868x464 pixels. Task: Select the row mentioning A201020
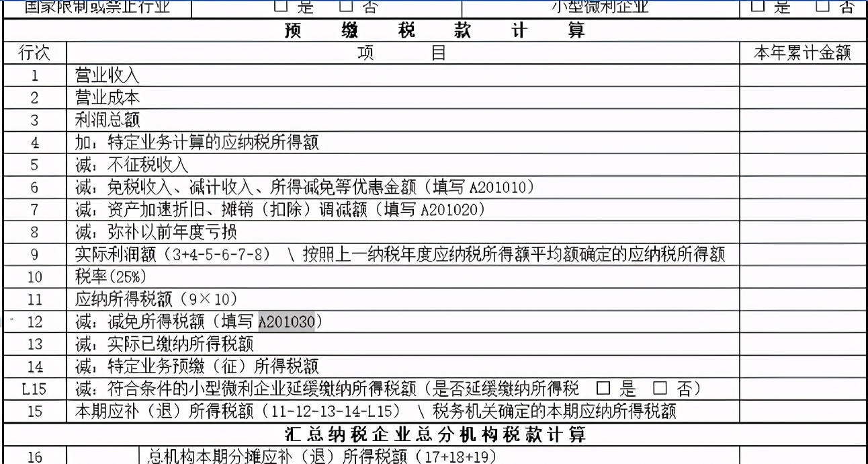(402, 209)
